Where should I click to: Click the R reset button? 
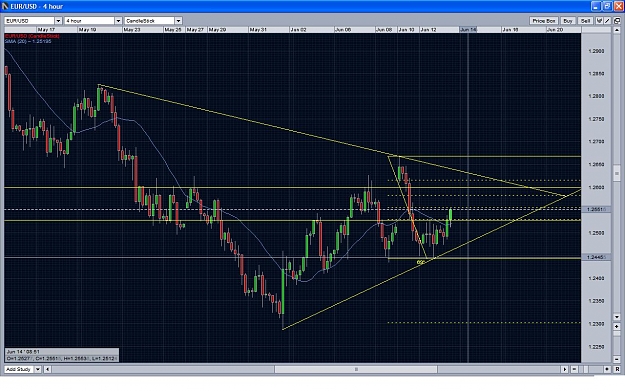tap(617, 369)
